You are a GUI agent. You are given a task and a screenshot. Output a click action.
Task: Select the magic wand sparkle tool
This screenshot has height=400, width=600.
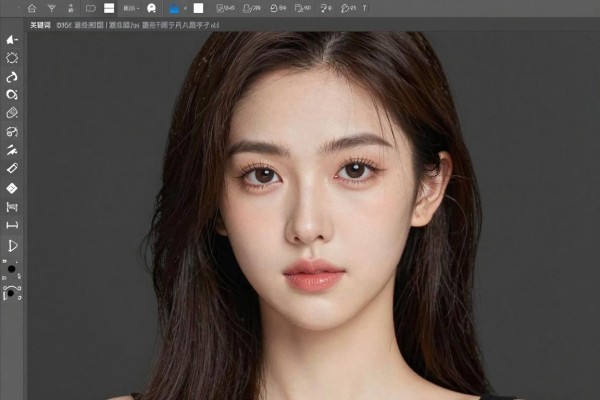pos(12,150)
